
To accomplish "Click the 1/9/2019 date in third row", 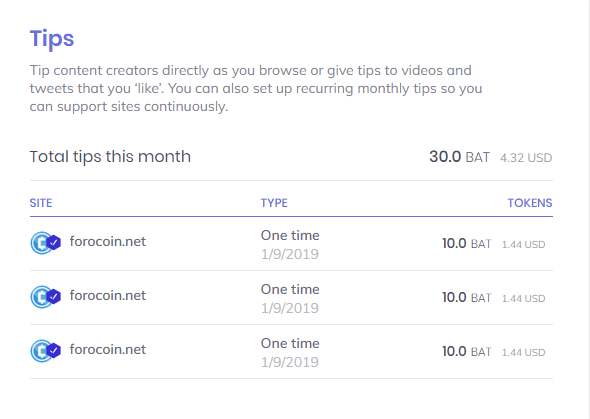I will tap(290, 362).
